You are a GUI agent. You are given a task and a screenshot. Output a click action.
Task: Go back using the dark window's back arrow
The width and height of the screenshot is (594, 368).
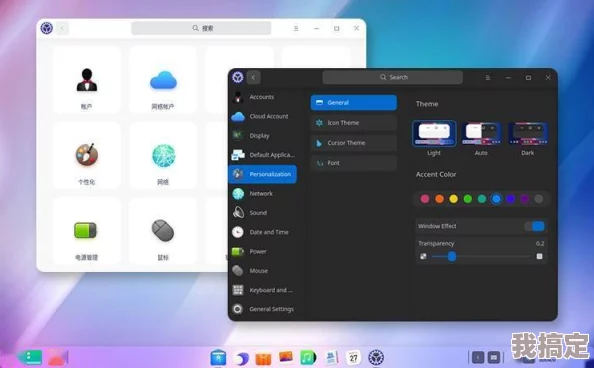[253, 78]
